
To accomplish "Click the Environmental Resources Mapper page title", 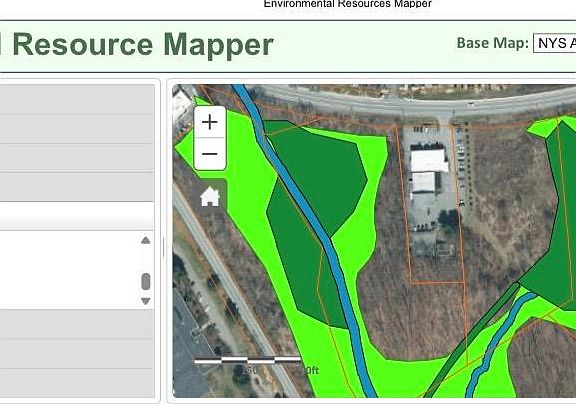I will 348,4.
